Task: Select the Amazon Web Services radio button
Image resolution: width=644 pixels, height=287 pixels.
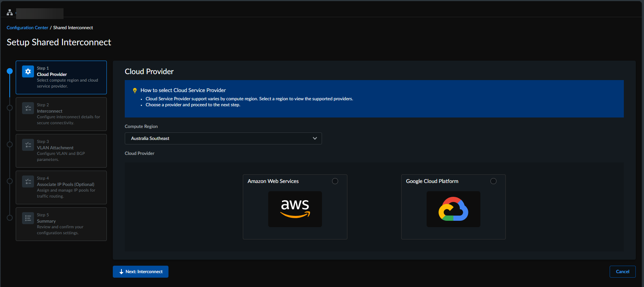Action: (x=335, y=181)
